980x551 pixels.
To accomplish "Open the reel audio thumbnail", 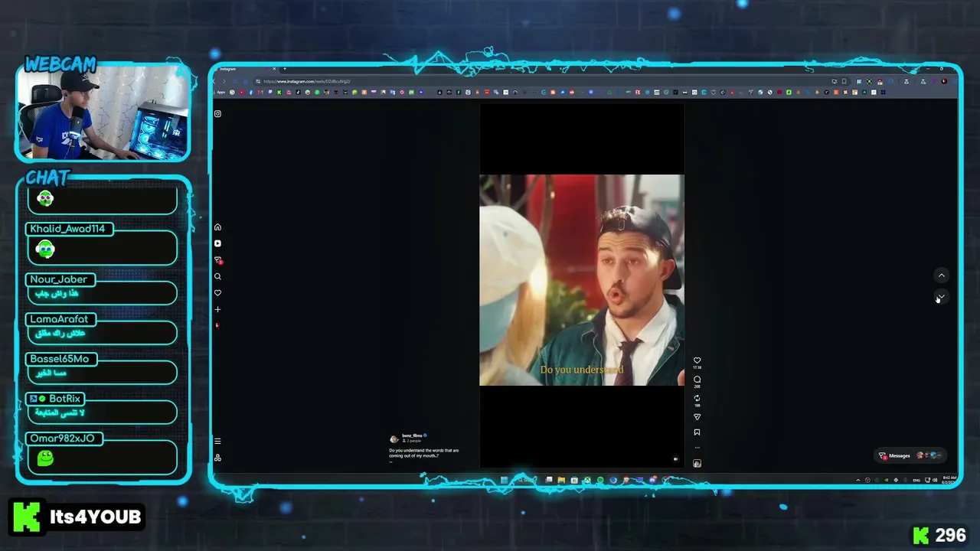I will pyautogui.click(x=697, y=463).
